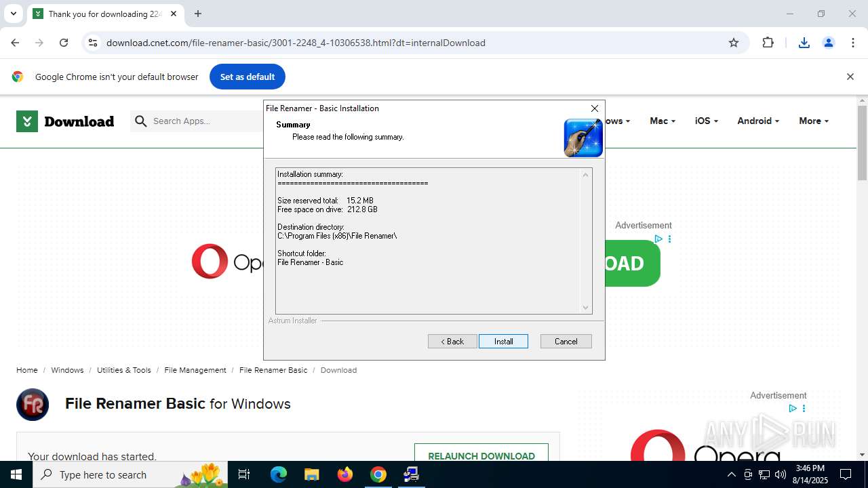Expand the Android dropdown menu

[x=758, y=121]
